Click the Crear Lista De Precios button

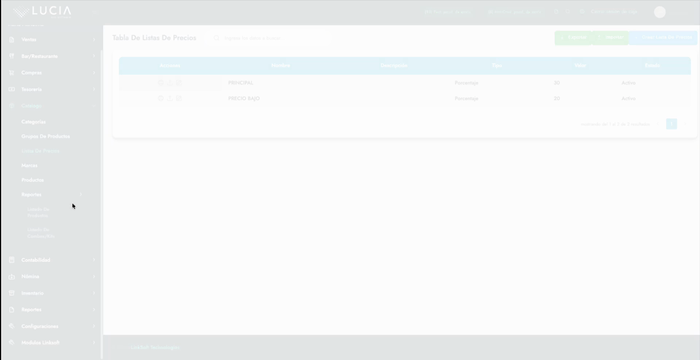point(662,38)
